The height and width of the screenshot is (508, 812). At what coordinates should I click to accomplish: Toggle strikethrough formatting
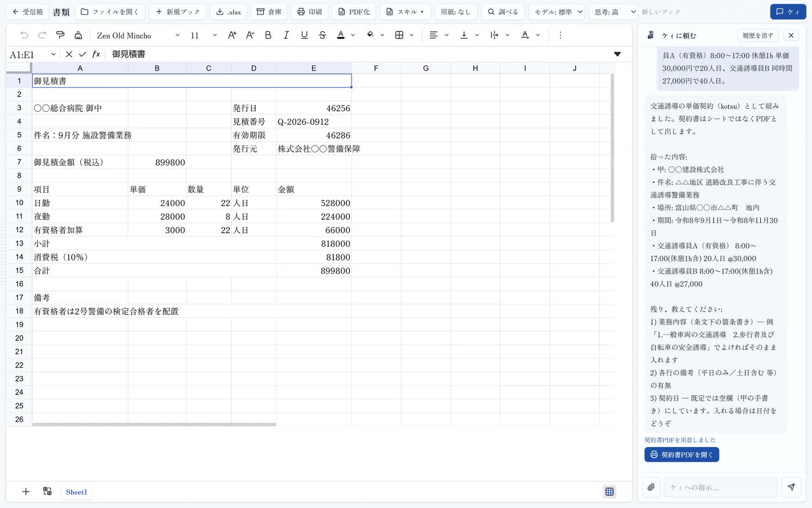point(322,35)
